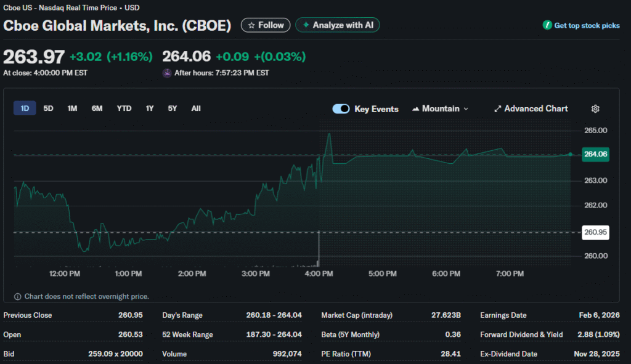This screenshot has width=631, height=364.
Task: Open the Get top stock picks link
Action: coord(587,25)
